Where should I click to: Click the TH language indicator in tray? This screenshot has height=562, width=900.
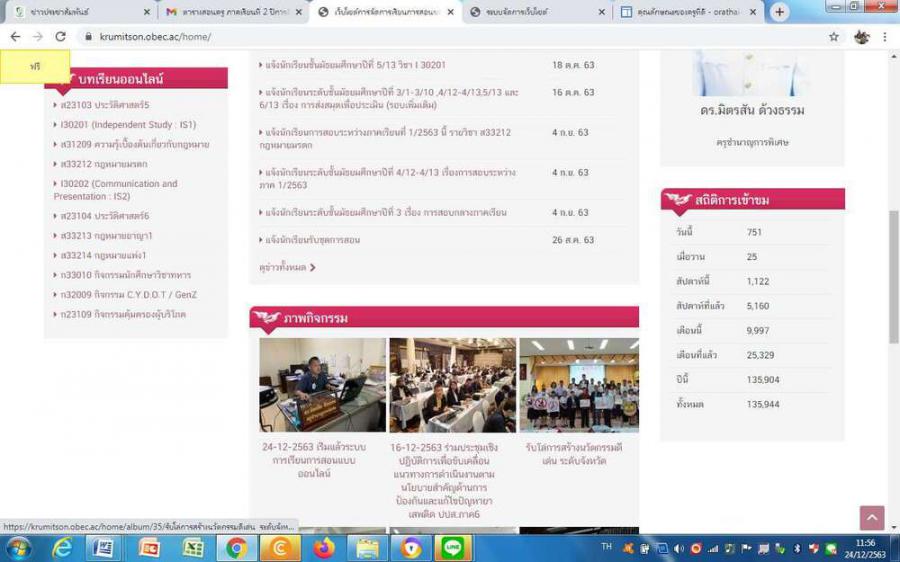point(606,547)
